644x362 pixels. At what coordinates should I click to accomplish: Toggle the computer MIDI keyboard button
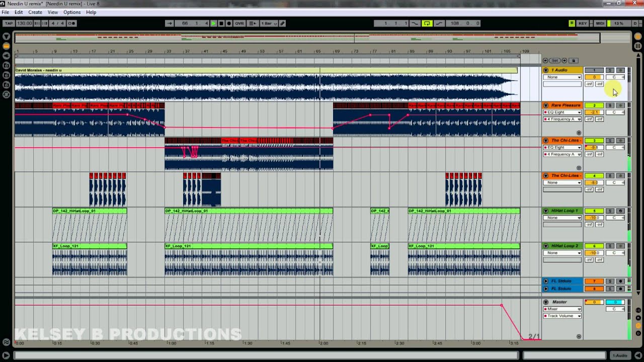(x=572, y=23)
